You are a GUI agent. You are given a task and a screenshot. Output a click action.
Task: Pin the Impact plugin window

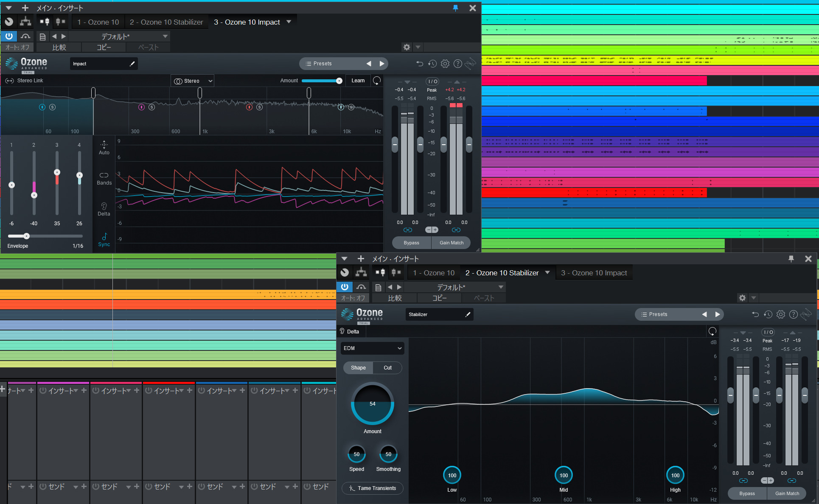click(x=455, y=8)
